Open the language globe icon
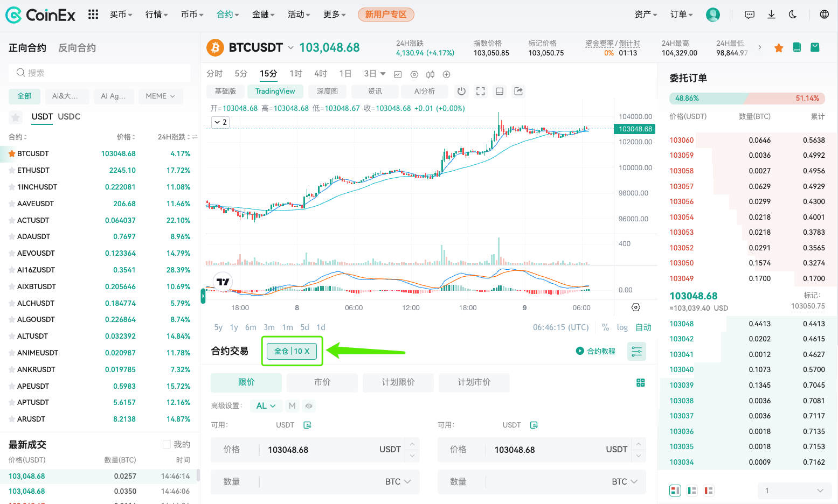 (x=825, y=15)
